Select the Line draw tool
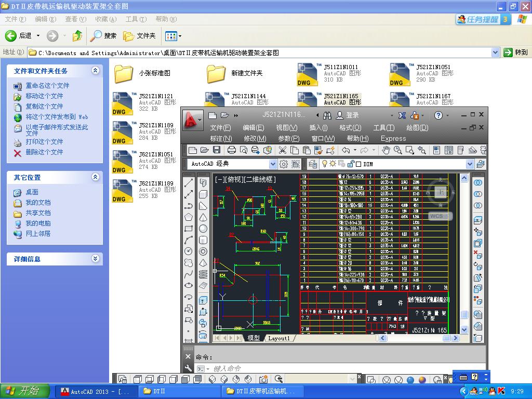Image resolution: width=532 pixels, height=399 pixels. click(x=189, y=182)
